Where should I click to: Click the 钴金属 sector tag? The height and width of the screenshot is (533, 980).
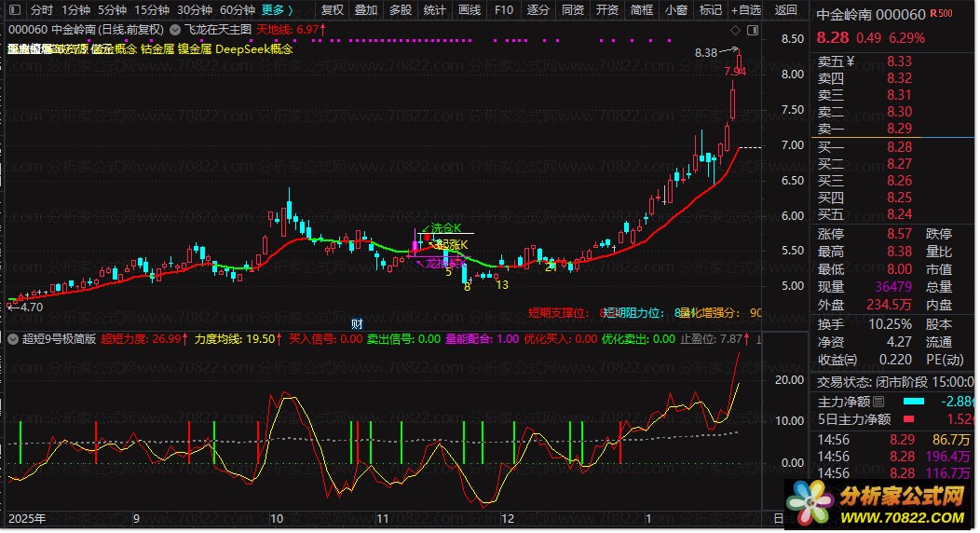[157, 48]
